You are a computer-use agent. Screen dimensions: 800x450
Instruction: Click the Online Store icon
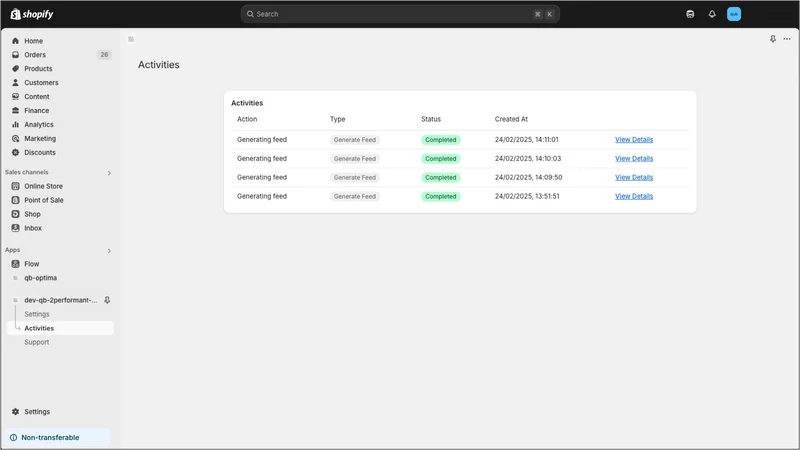pos(15,186)
